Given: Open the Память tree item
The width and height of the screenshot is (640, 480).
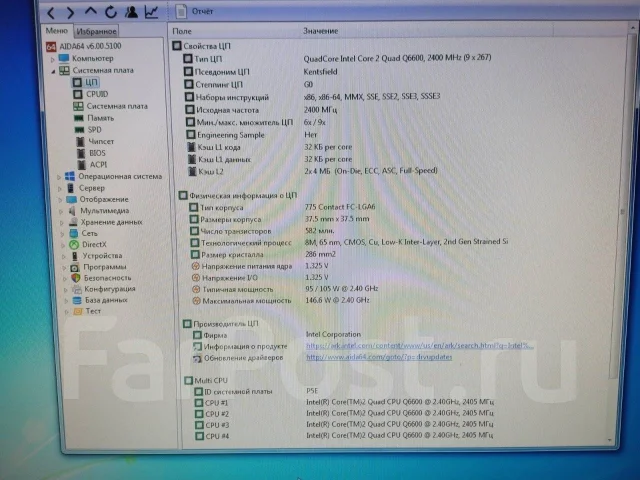Looking at the screenshot, I should (x=94, y=118).
